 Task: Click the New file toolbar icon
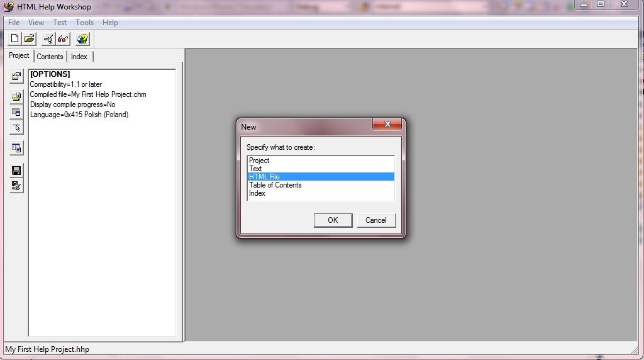tap(15, 39)
